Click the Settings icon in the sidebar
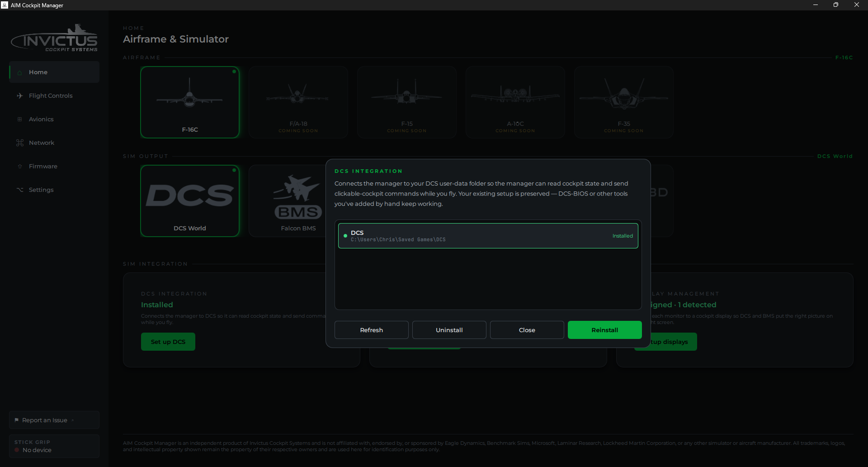 (19, 190)
